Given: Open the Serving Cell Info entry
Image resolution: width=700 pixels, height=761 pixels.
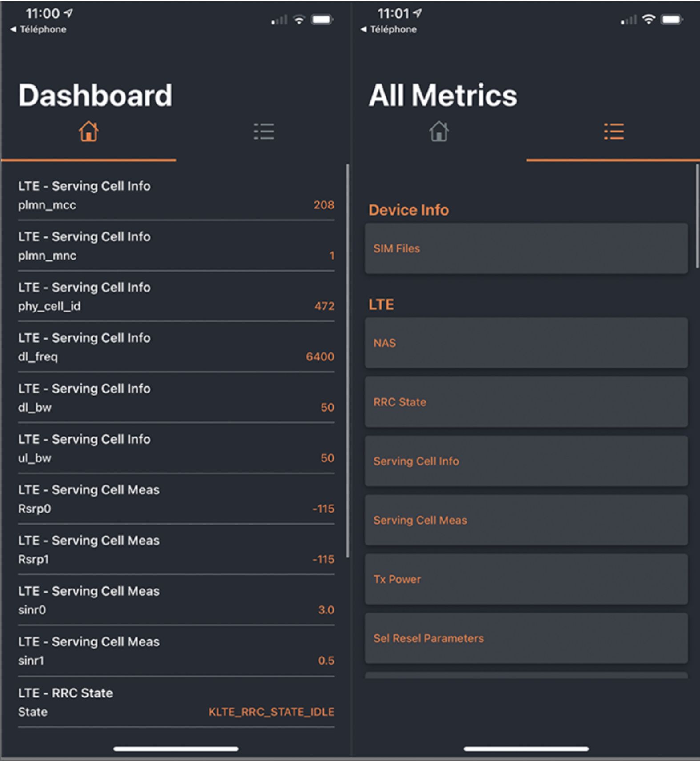Looking at the screenshot, I should click(526, 461).
